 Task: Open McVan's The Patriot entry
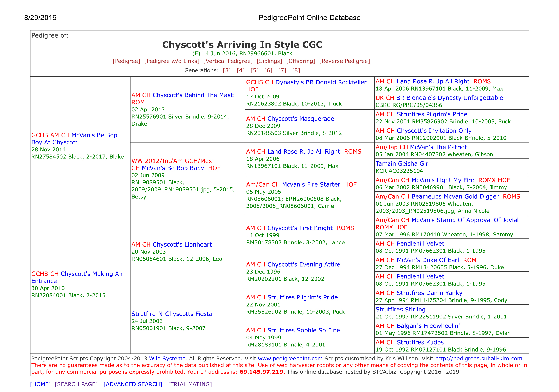point(438,147)
